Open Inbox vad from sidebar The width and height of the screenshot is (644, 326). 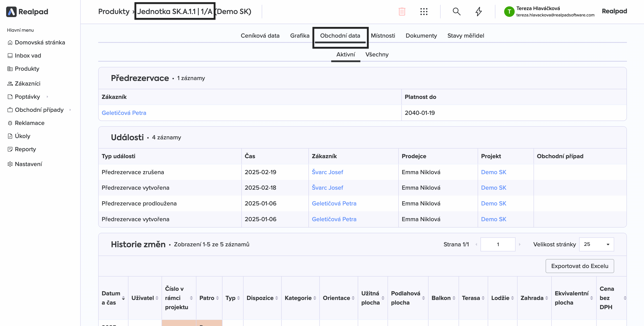pos(28,56)
